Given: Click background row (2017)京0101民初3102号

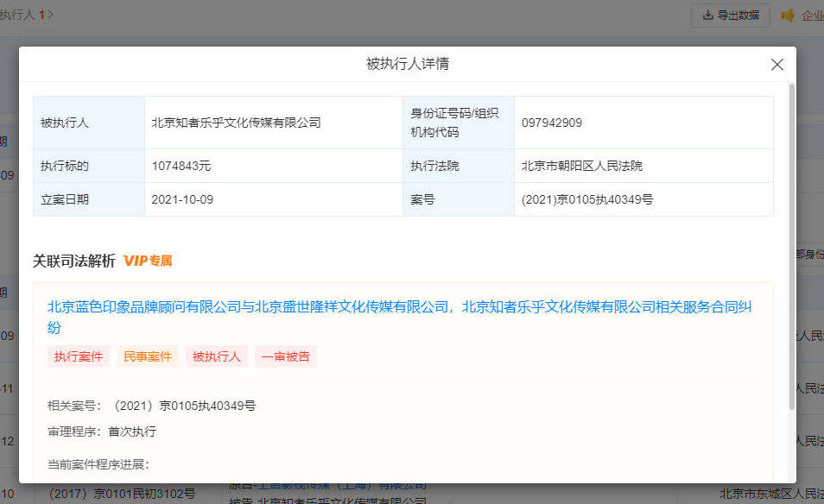Looking at the screenshot, I should 122,494.
